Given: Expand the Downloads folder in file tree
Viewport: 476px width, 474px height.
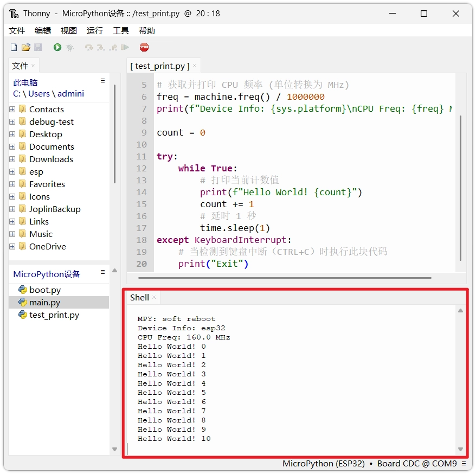Looking at the screenshot, I should (x=12, y=159).
